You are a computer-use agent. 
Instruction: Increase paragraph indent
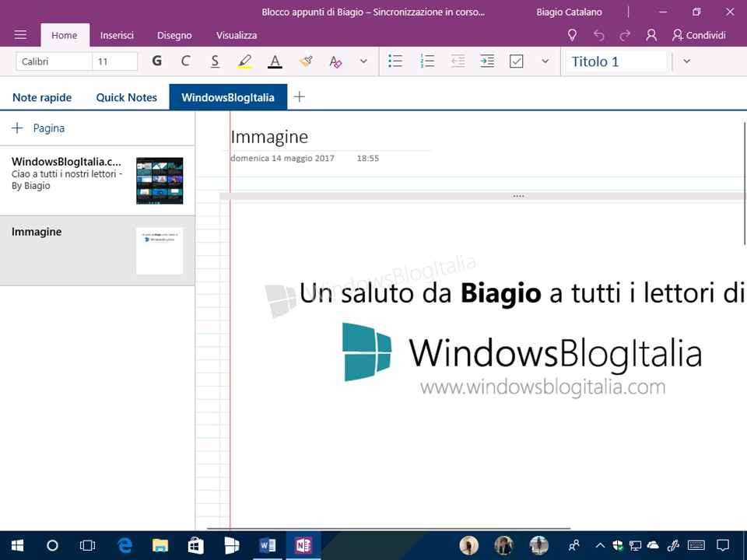pyautogui.click(x=487, y=61)
